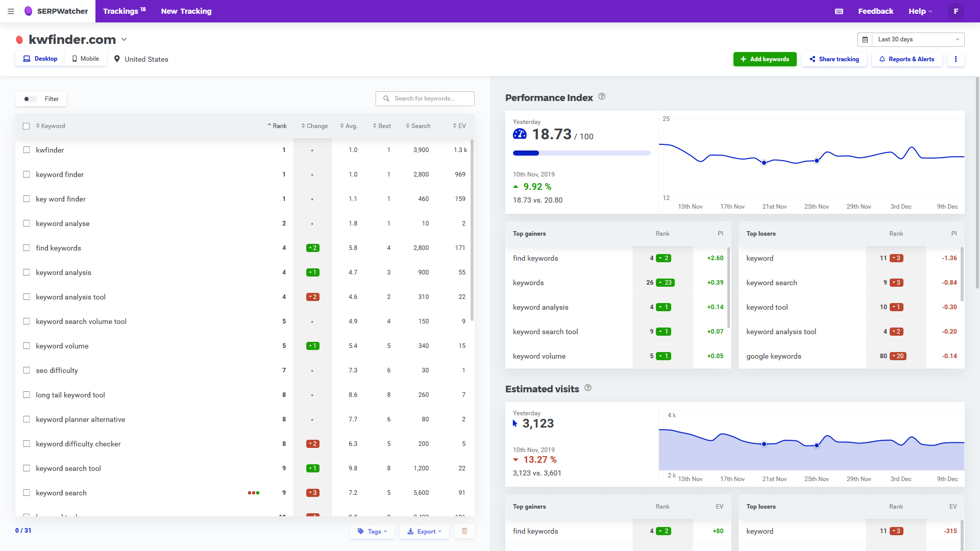
Task: Open the hamburger menu in the top bar
Action: 11,11
